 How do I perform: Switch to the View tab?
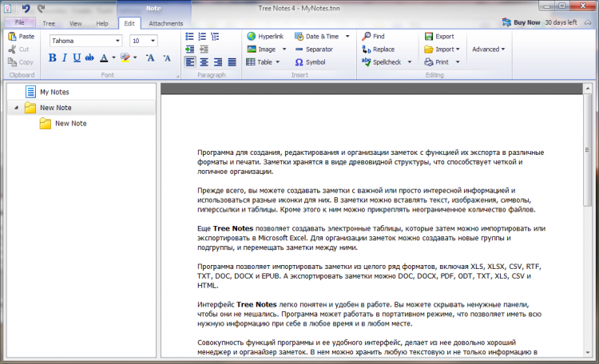click(x=76, y=23)
